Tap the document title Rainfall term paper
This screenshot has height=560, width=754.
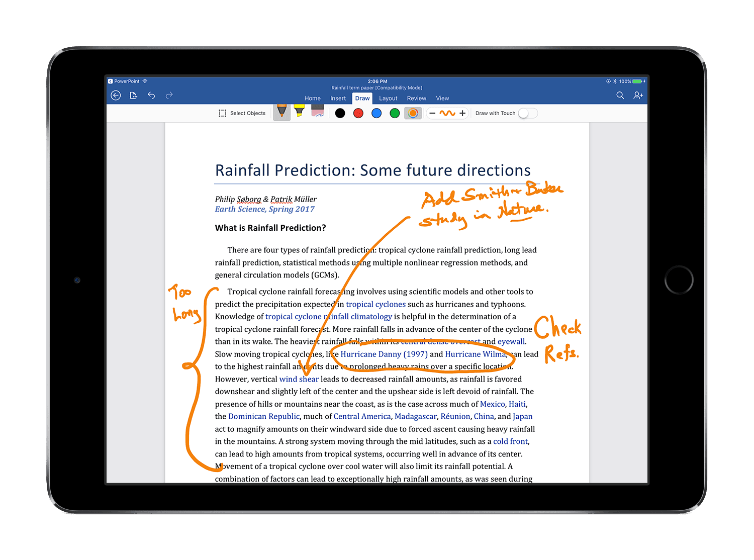(377, 88)
